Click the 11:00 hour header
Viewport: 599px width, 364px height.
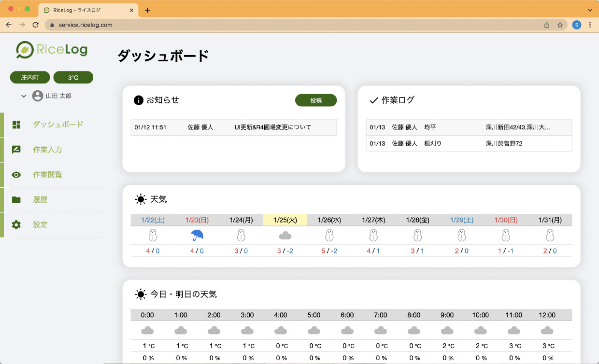513,315
